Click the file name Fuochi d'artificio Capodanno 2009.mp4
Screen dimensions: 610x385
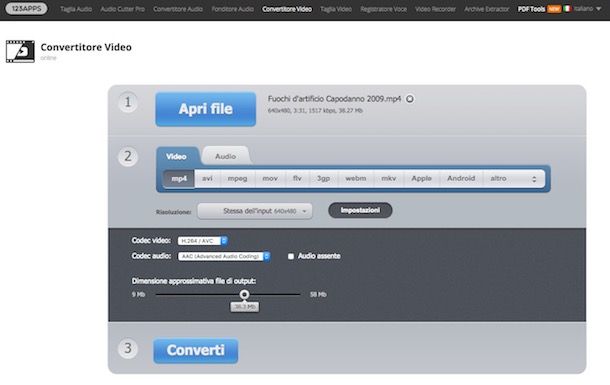(x=334, y=99)
